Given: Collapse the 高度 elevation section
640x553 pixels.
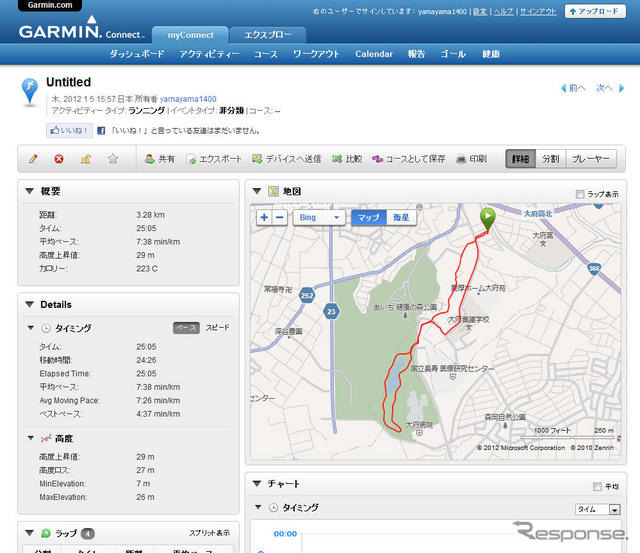Looking at the screenshot, I should [31, 438].
